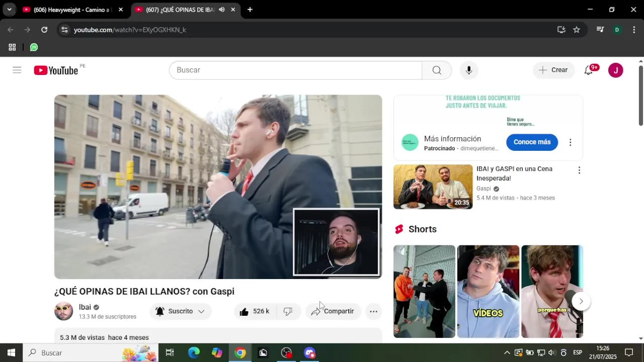View site information icon in address bar
This screenshot has width=644, height=362.
click(64, 30)
